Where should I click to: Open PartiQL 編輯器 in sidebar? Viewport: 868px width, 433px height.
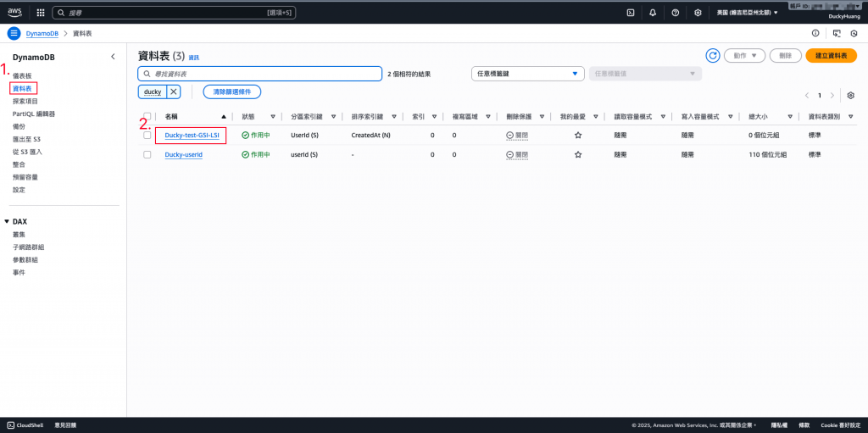click(x=33, y=114)
